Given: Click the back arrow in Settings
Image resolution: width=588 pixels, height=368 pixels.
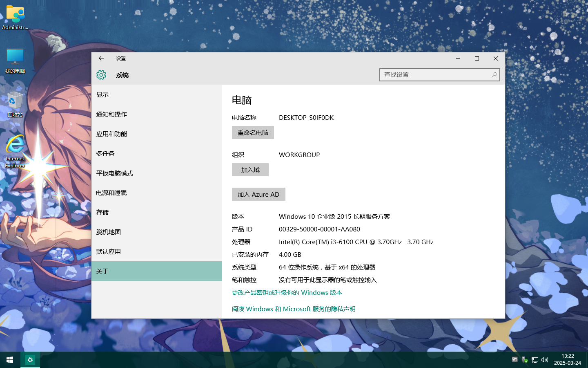Looking at the screenshot, I should (101, 58).
